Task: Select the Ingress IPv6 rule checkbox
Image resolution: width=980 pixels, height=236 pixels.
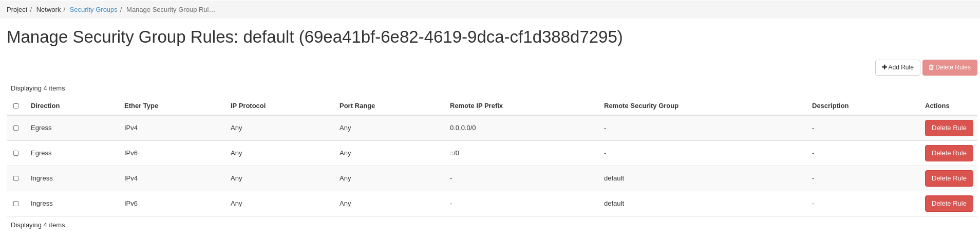Action: [x=16, y=204]
